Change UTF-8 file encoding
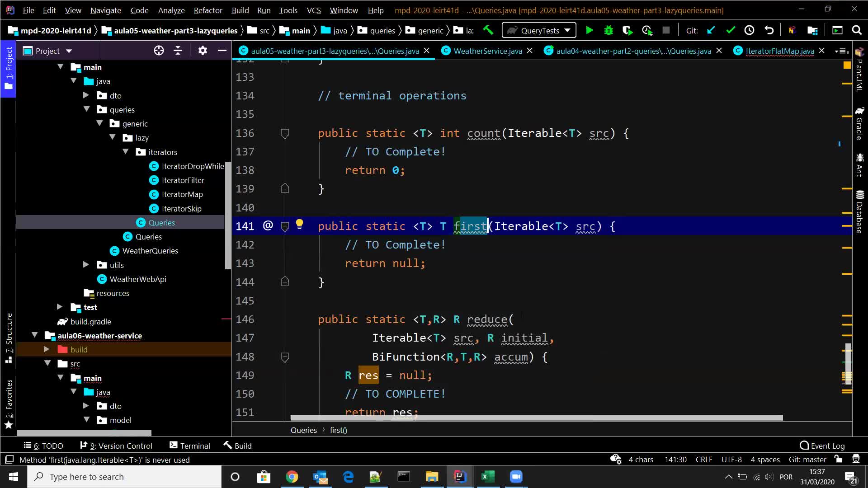The image size is (868, 488). click(731, 460)
